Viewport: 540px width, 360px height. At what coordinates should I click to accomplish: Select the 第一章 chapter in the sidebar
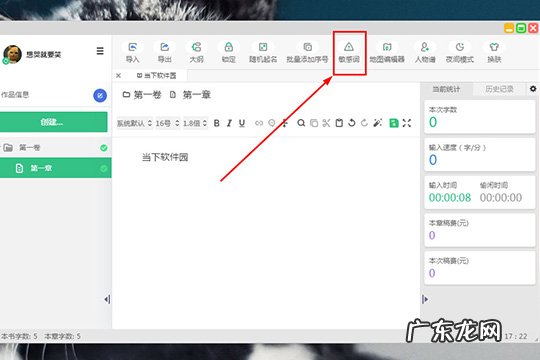[x=55, y=168]
